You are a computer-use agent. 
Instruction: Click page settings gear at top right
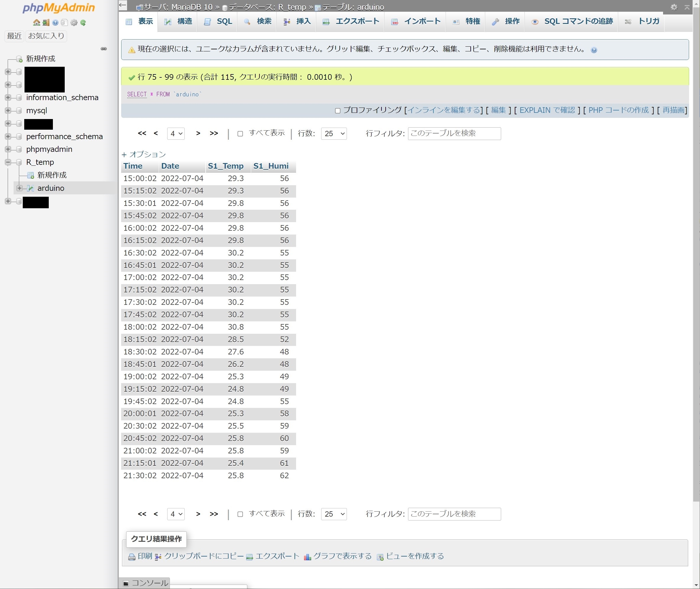(x=674, y=7)
